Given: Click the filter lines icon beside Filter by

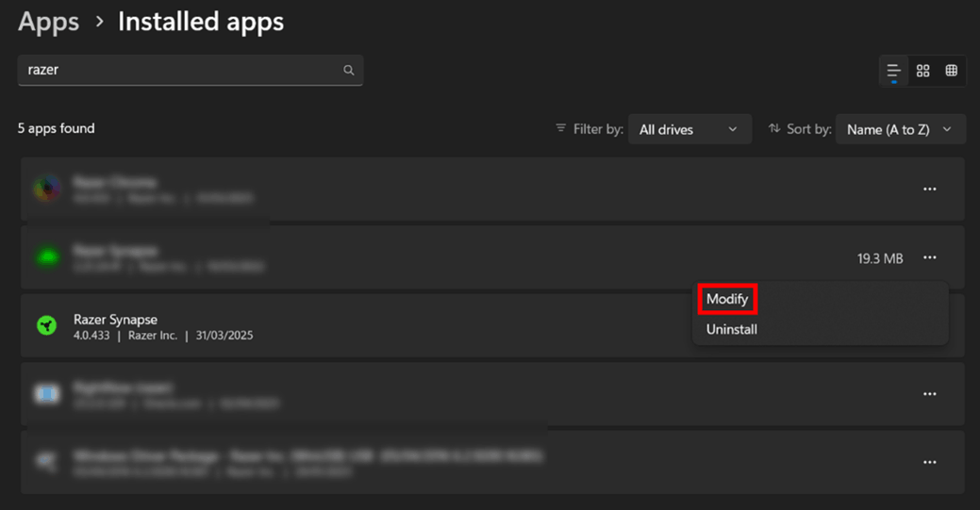Looking at the screenshot, I should (x=561, y=128).
